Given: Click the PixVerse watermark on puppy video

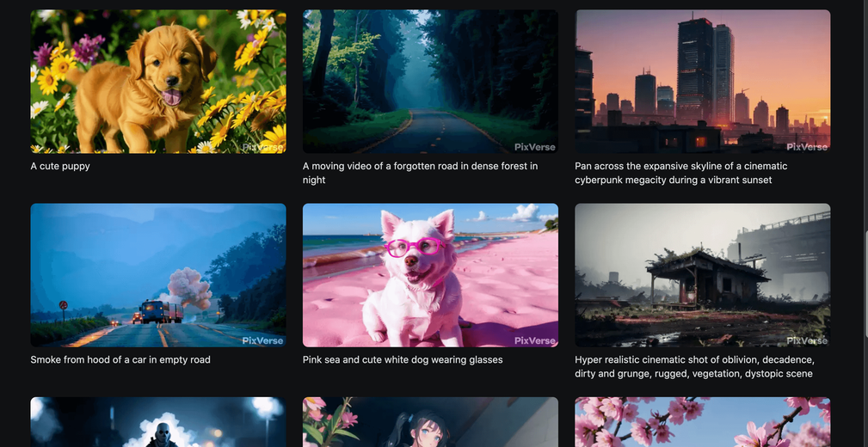Looking at the screenshot, I should (263, 147).
